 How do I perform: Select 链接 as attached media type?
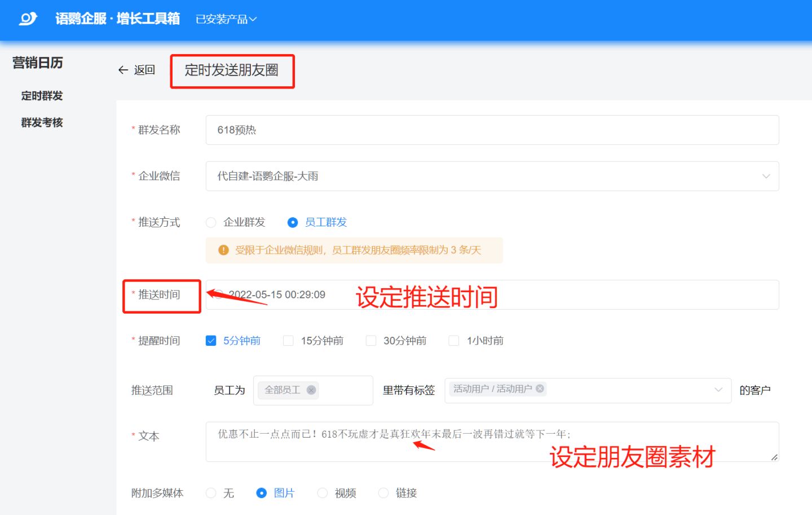[383, 493]
